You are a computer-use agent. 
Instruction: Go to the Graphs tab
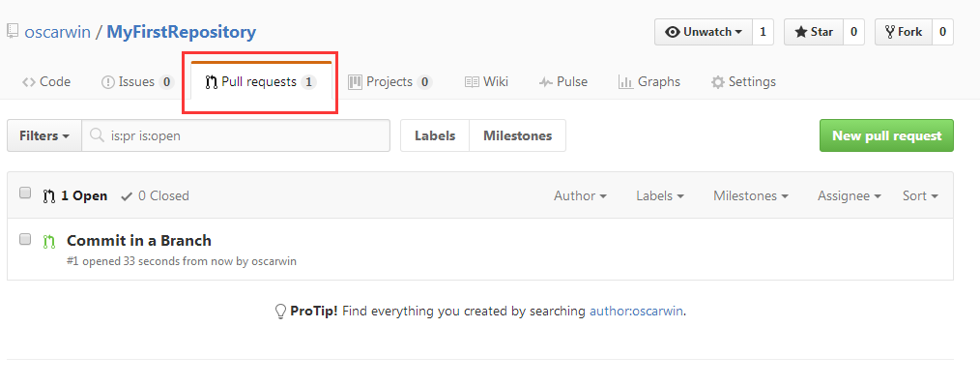649,82
